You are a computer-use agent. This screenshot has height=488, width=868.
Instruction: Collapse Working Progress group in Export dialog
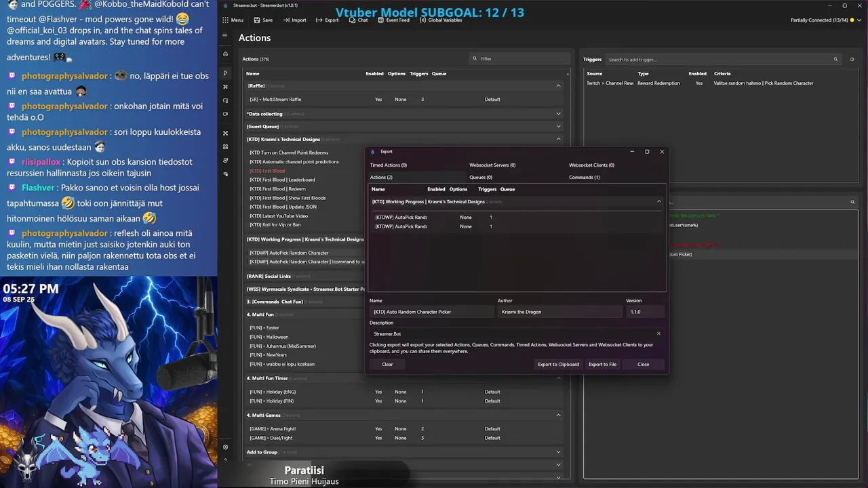(658, 201)
